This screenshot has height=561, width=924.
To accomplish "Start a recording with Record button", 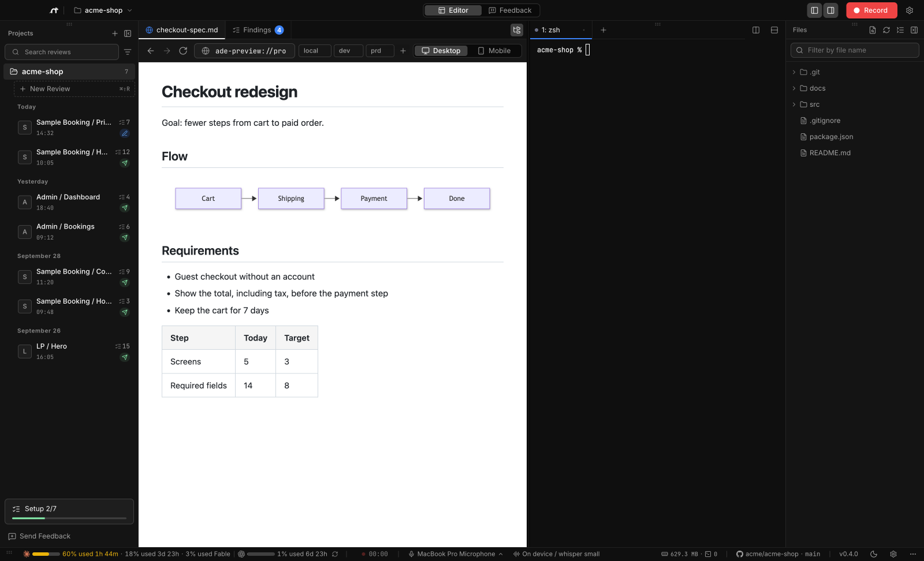I will click(871, 10).
